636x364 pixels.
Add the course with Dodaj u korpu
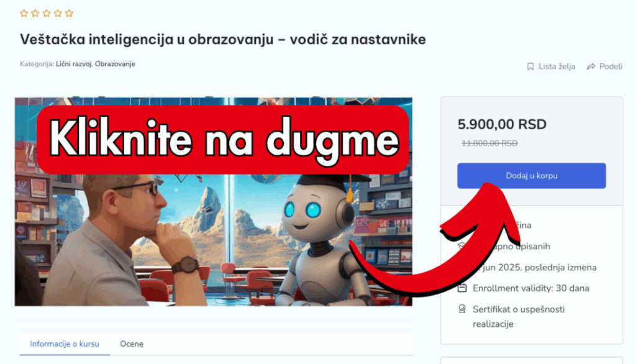pyautogui.click(x=532, y=176)
